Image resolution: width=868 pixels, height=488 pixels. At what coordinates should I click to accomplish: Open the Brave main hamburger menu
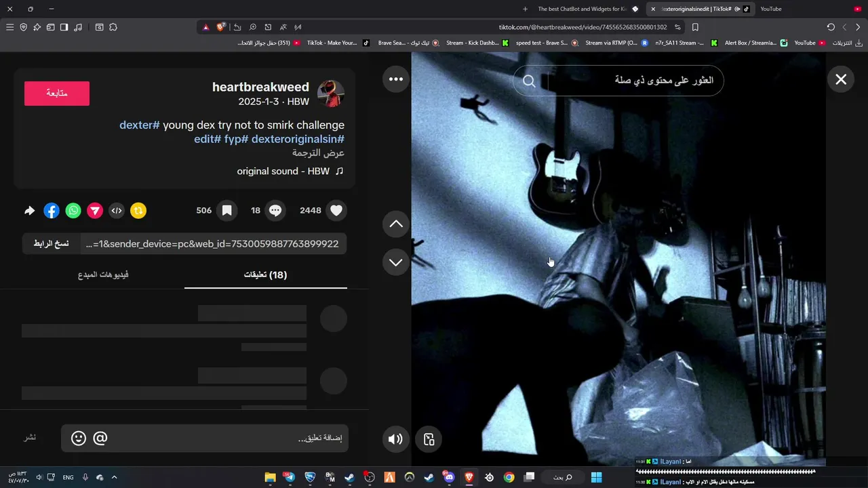coord(9,27)
